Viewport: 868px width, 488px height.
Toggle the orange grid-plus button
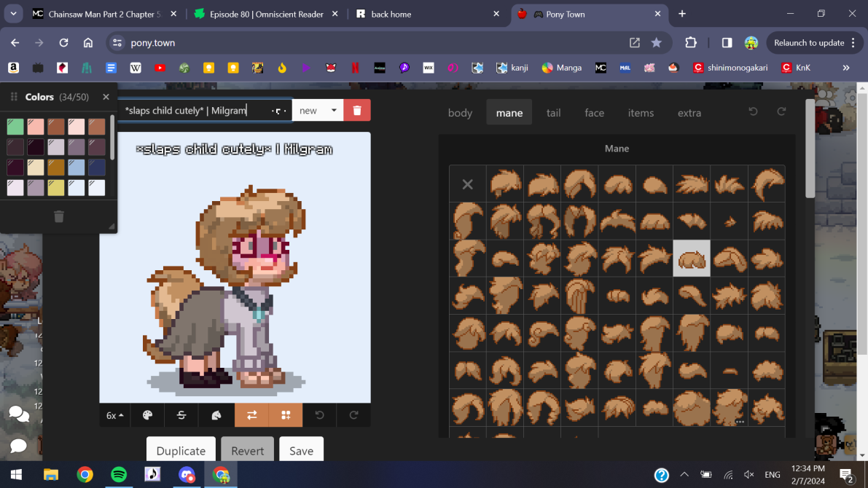pos(286,415)
